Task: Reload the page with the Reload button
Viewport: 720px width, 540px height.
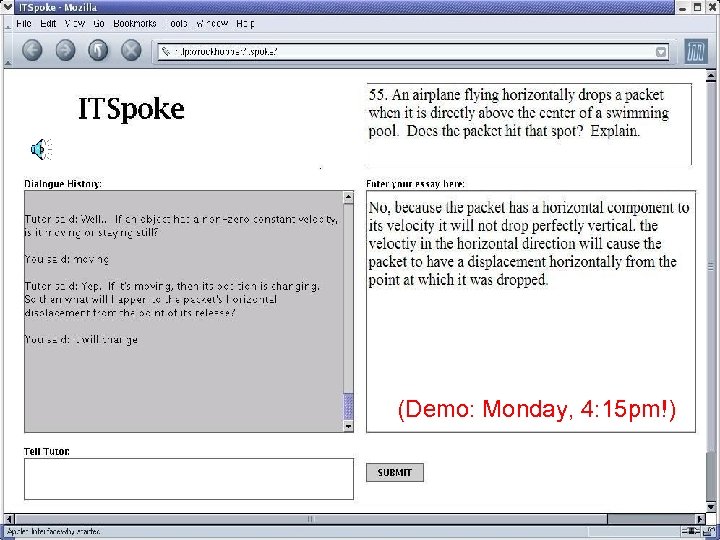Action: click(x=98, y=51)
